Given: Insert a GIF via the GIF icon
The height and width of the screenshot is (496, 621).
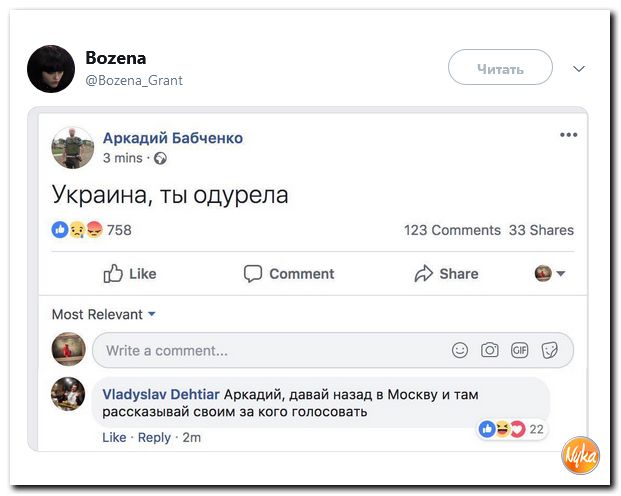Looking at the screenshot, I should click(x=519, y=350).
